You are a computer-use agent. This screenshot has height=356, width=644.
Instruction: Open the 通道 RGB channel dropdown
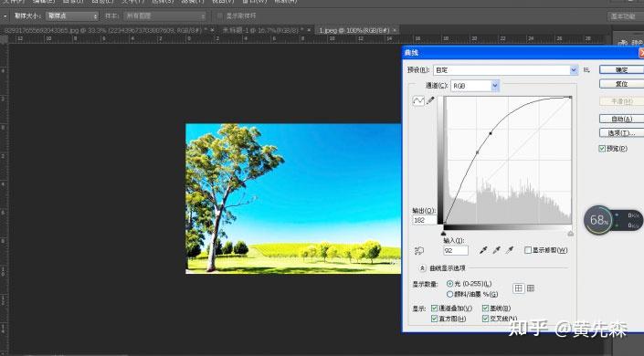click(x=475, y=86)
